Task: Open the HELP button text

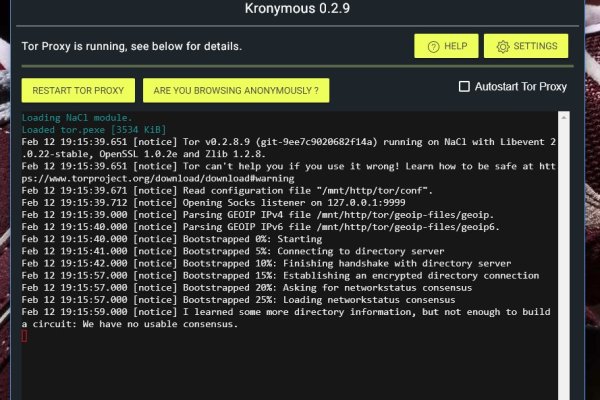Action: point(455,46)
